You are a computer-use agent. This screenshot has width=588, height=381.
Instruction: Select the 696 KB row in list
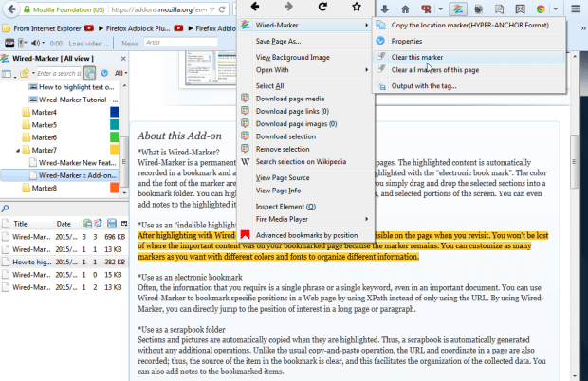[x=64, y=237]
